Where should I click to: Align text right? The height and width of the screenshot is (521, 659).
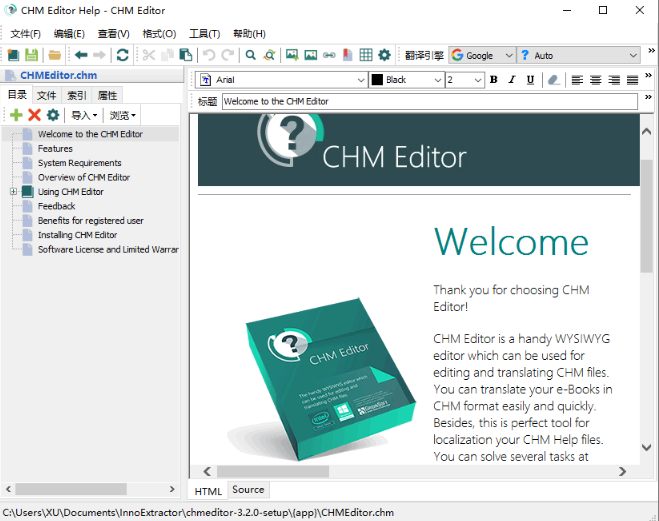614,79
